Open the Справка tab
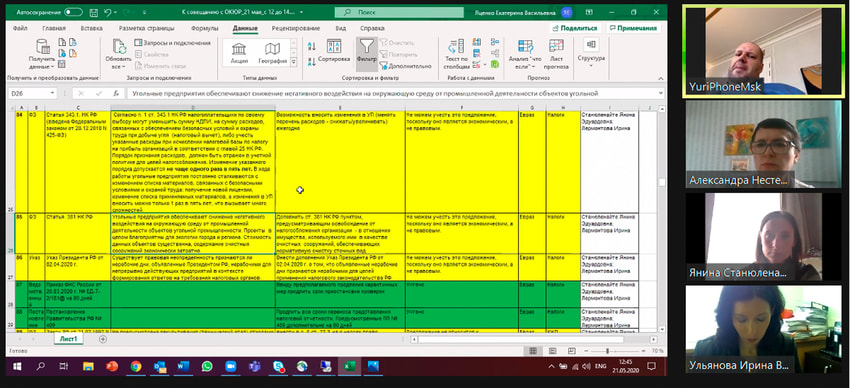The image size is (850, 388). (372, 28)
